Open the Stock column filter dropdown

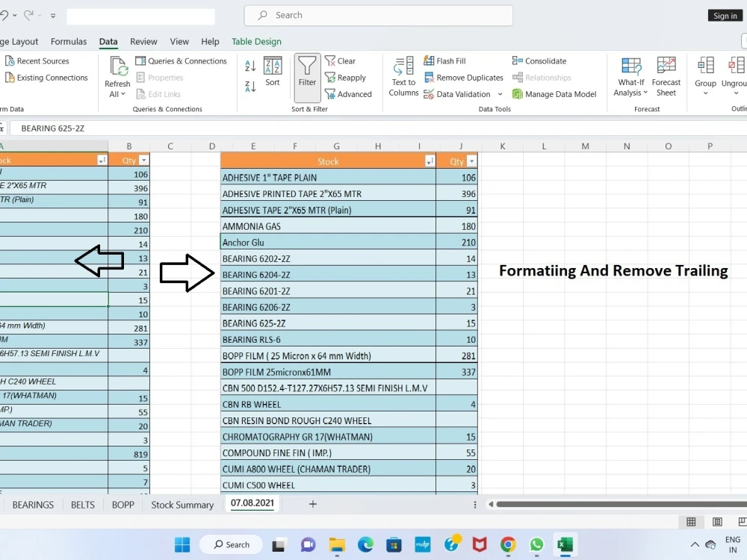click(430, 161)
